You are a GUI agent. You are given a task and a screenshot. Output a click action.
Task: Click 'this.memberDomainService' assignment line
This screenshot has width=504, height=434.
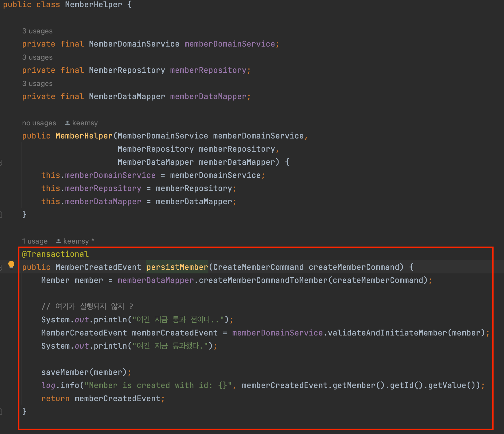pos(153,175)
